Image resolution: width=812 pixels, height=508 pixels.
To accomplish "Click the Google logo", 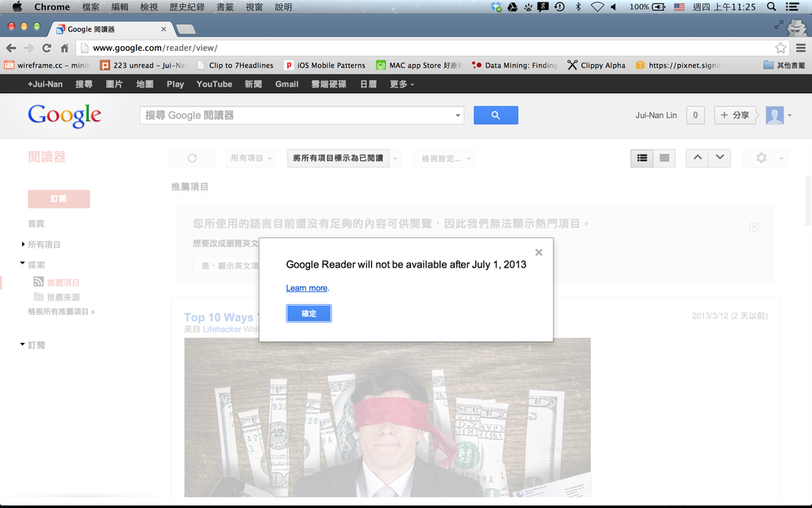I will click(64, 115).
